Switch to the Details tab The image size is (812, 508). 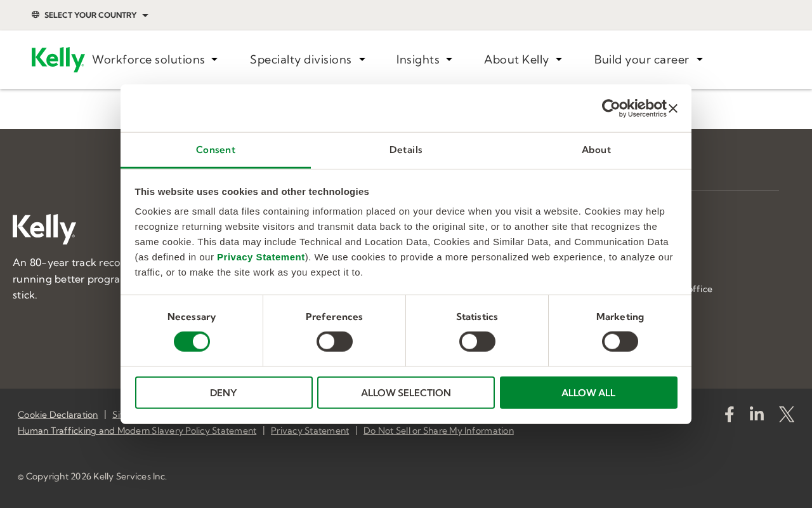point(406,150)
